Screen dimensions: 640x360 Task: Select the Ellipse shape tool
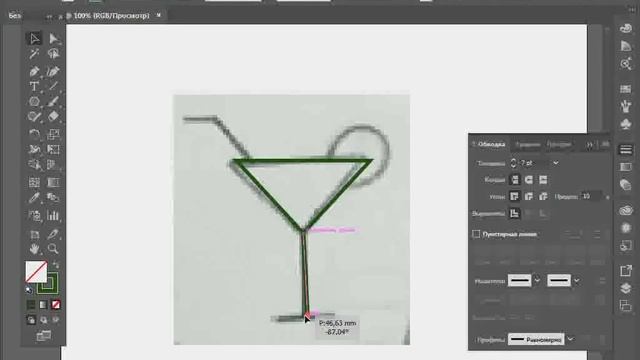click(34, 101)
